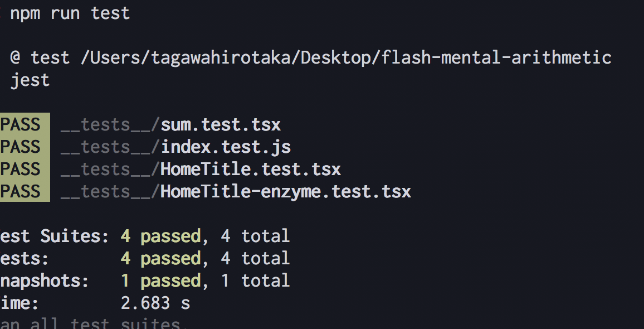Click the '1 total' snapshots count
This screenshot has height=329, width=644.
[x=256, y=280]
